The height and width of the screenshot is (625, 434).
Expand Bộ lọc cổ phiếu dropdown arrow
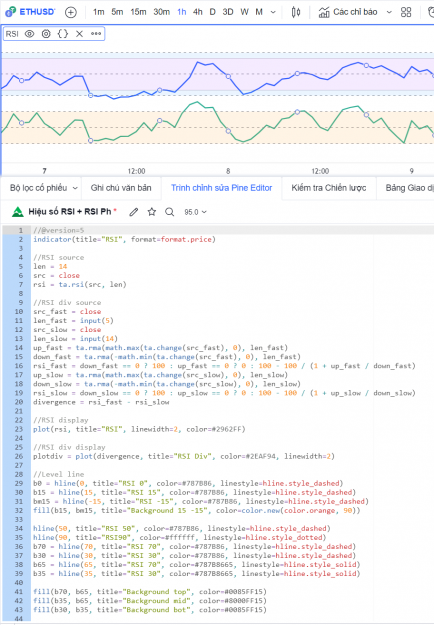pyautogui.click(x=75, y=188)
